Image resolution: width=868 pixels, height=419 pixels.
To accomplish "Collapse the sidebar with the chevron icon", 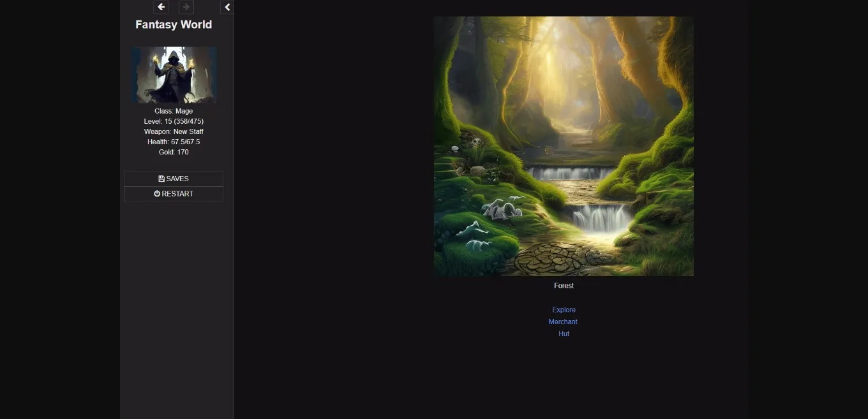I will pyautogui.click(x=227, y=7).
